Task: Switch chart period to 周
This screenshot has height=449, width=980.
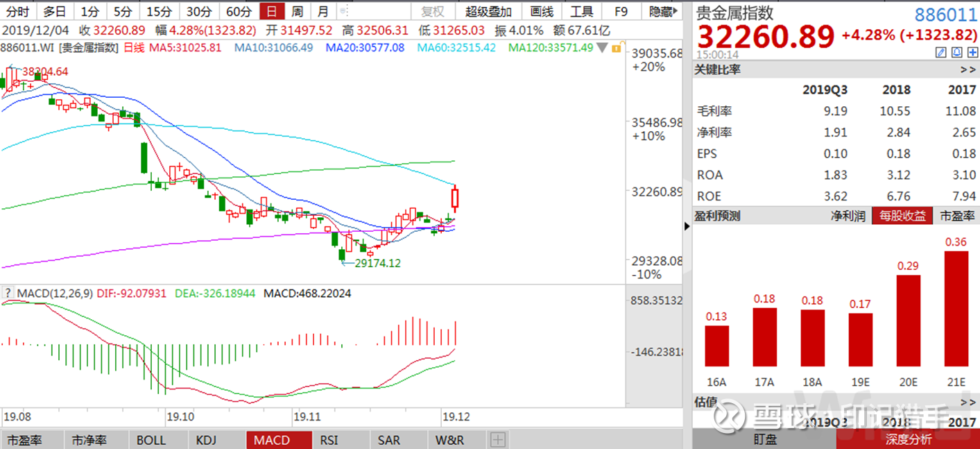Action: pyautogui.click(x=297, y=11)
